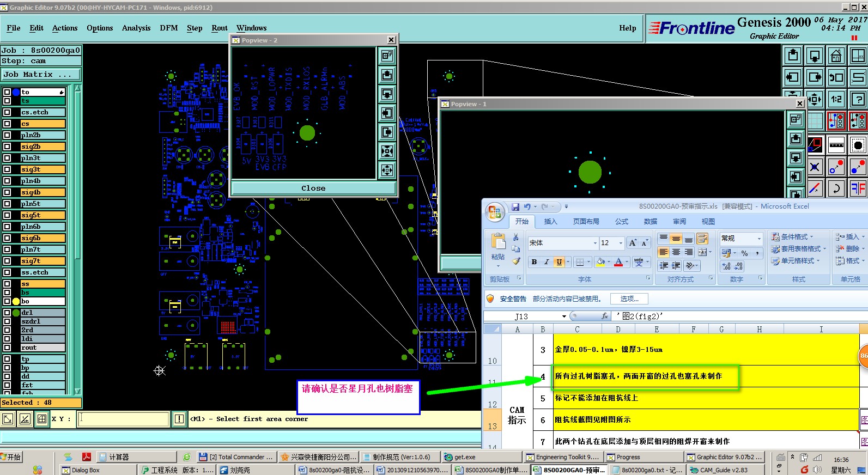Viewport: 868px width, 475px height.
Task: Open the Actions menu
Action: point(65,28)
